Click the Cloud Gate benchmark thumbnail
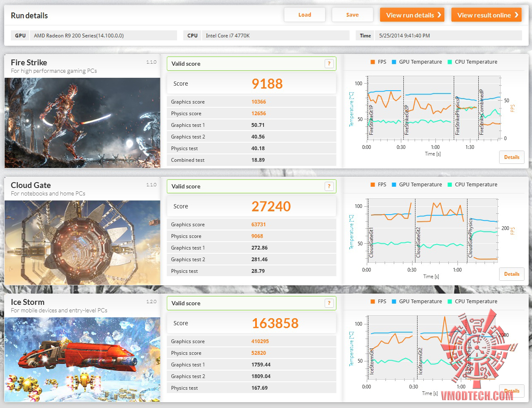532x408 pixels. [82, 243]
